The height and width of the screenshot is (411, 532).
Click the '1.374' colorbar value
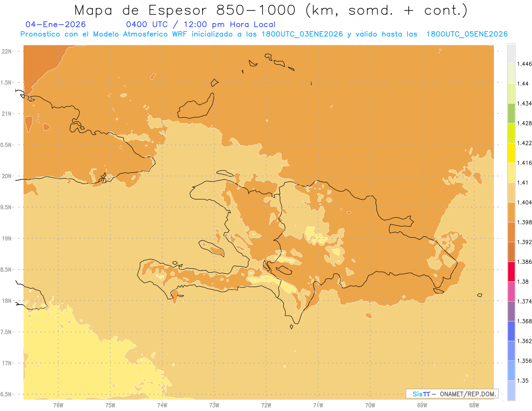tap(524, 301)
